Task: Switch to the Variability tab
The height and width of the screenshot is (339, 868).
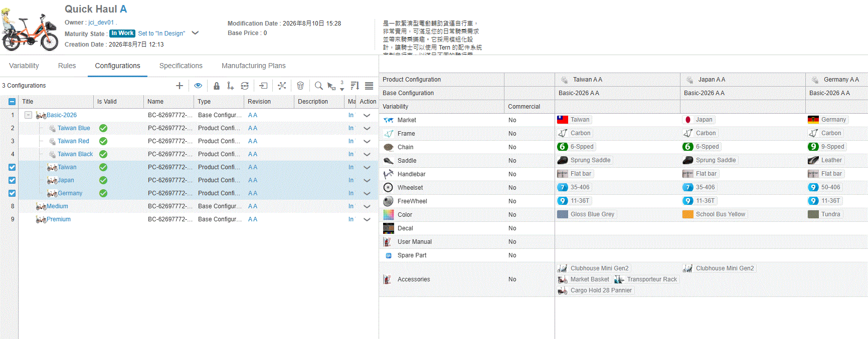Action: 24,66
